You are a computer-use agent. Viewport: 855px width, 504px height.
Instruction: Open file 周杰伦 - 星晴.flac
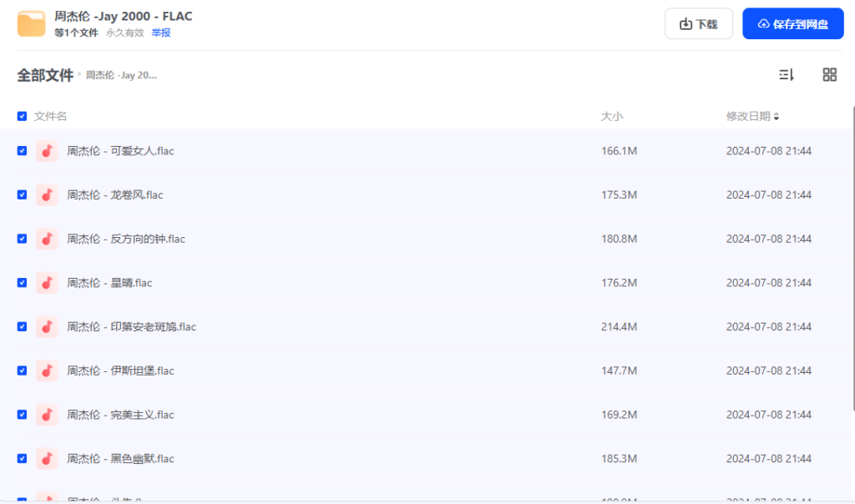point(109,283)
